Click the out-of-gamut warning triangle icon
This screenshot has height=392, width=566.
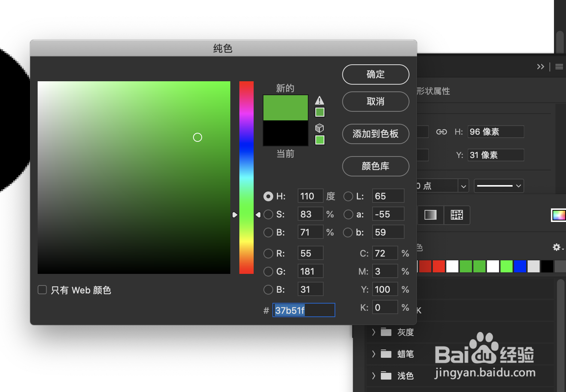click(320, 100)
